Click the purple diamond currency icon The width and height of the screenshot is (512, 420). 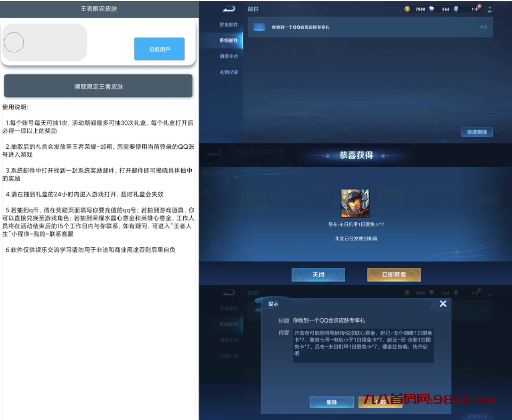(x=432, y=9)
